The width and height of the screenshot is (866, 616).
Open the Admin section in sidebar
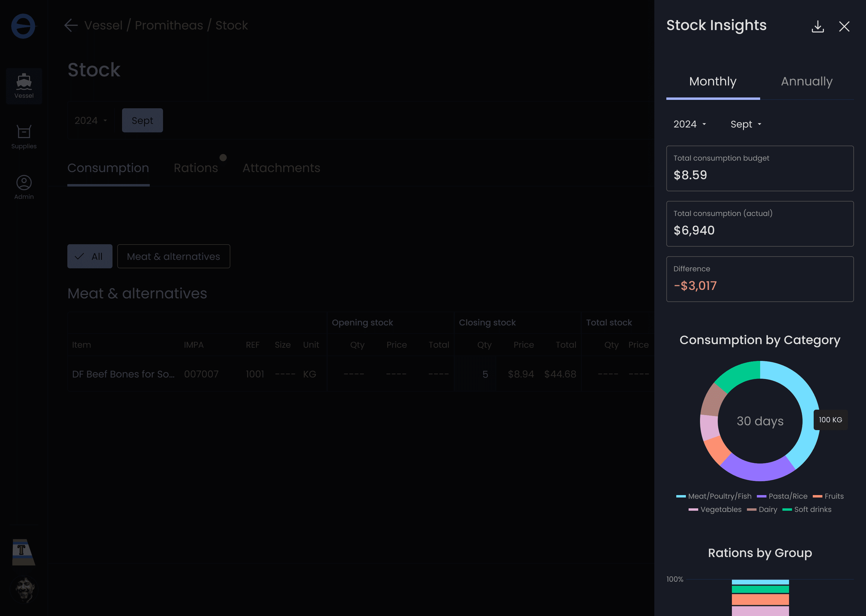point(24,187)
